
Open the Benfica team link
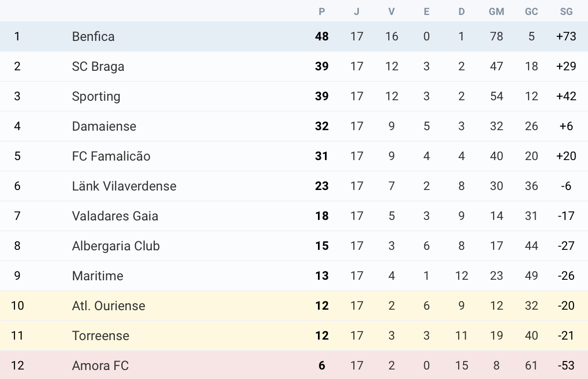(93, 36)
